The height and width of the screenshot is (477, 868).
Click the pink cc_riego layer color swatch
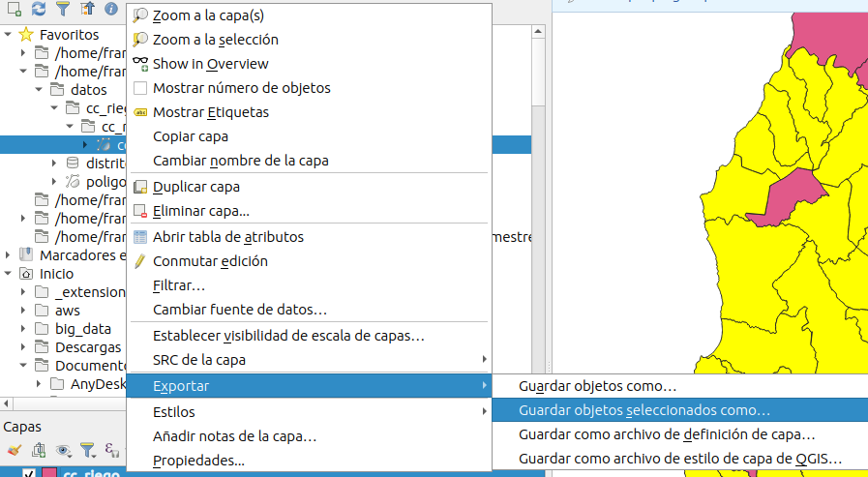click(48, 474)
